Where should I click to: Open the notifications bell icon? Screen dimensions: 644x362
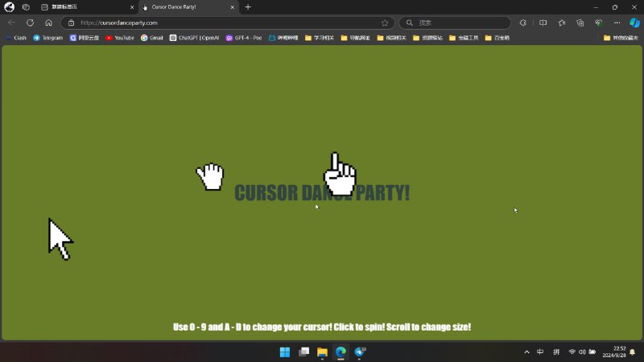coord(633,352)
